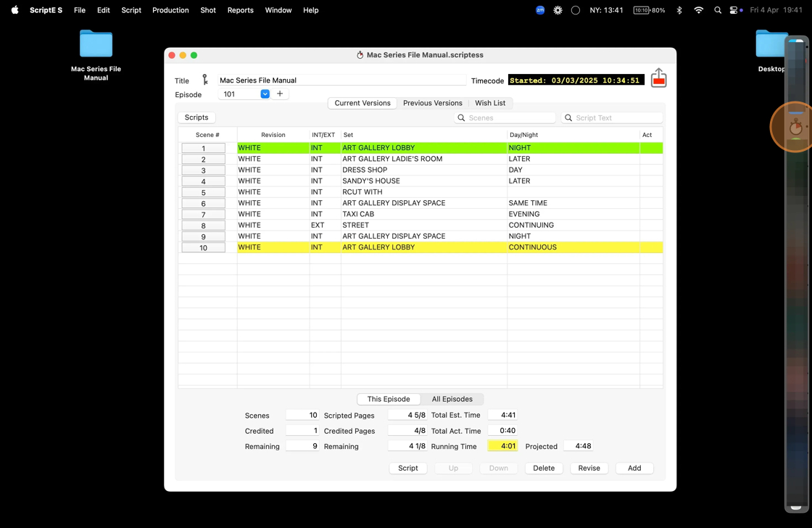Click scene number 5 button
812x528 pixels.
coord(203,192)
